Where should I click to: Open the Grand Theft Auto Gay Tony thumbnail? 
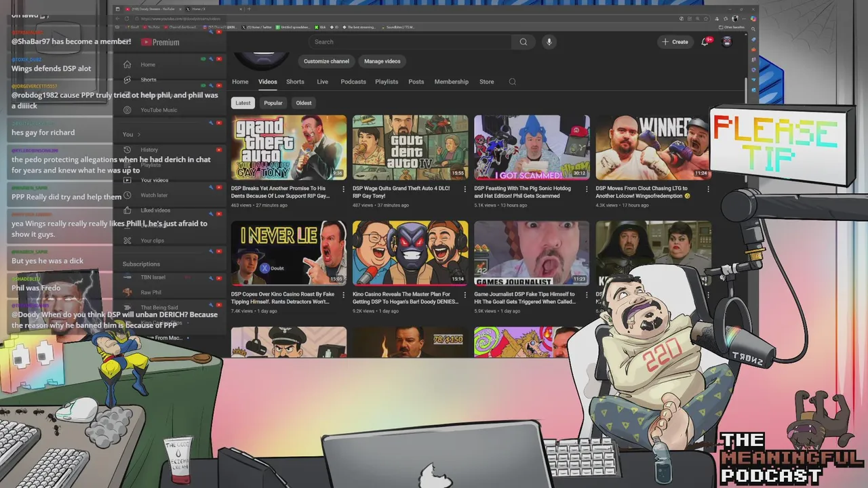[289, 147]
